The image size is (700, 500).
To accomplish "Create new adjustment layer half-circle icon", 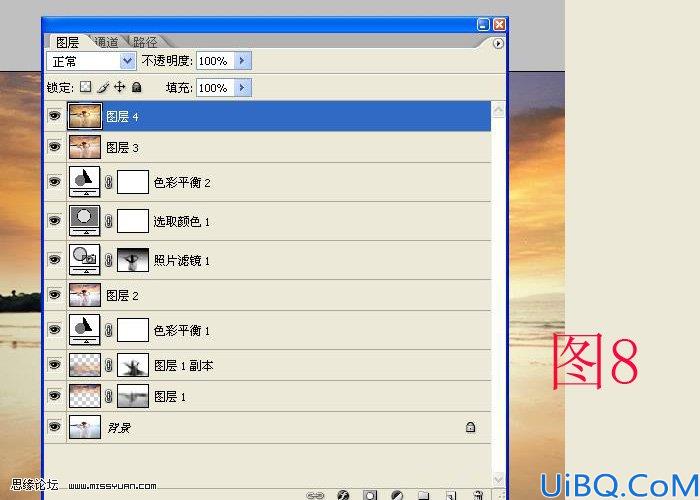I will coord(397,495).
